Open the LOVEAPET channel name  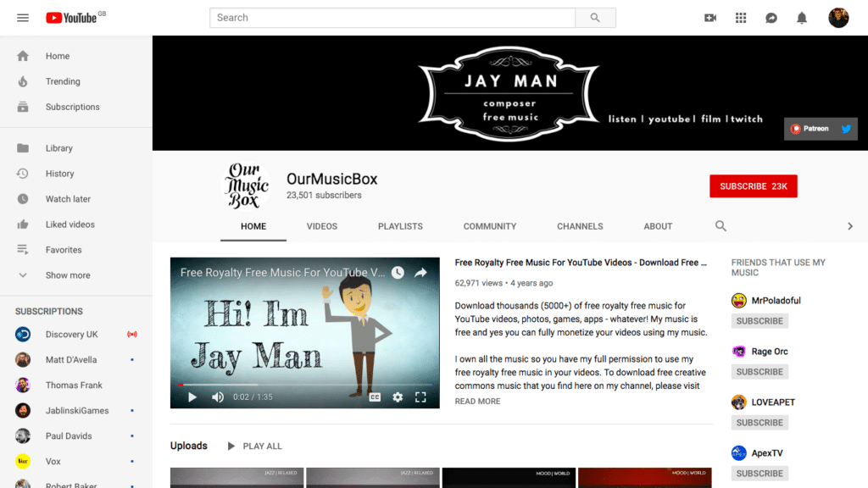tap(773, 402)
